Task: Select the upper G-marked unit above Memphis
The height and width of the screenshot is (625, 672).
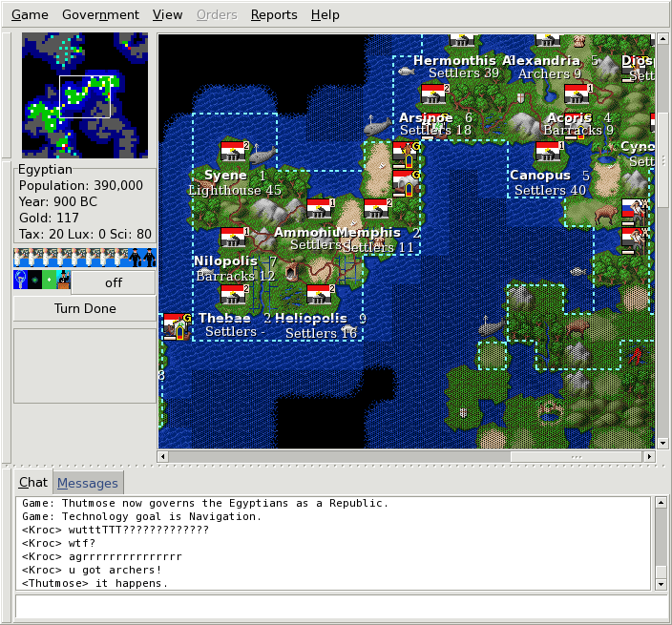Action: tap(407, 155)
